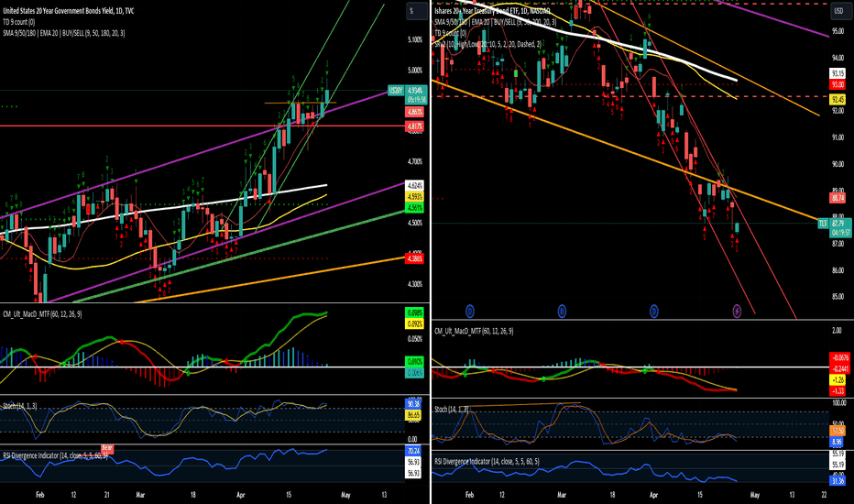Image resolution: width=854 pixels, height=504 pixels.
Task: Click left chart May time axis label
Action: click(345, 495)
